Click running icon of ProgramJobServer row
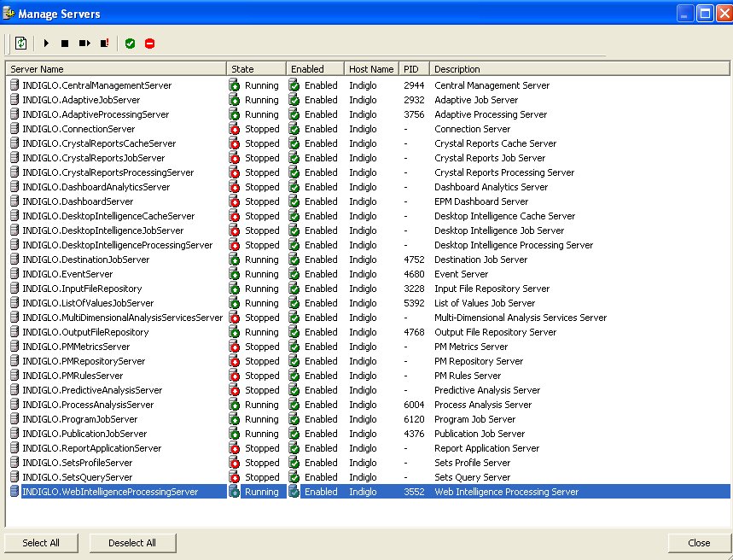This screenshot has width=733, height=560. pos(234,418)
